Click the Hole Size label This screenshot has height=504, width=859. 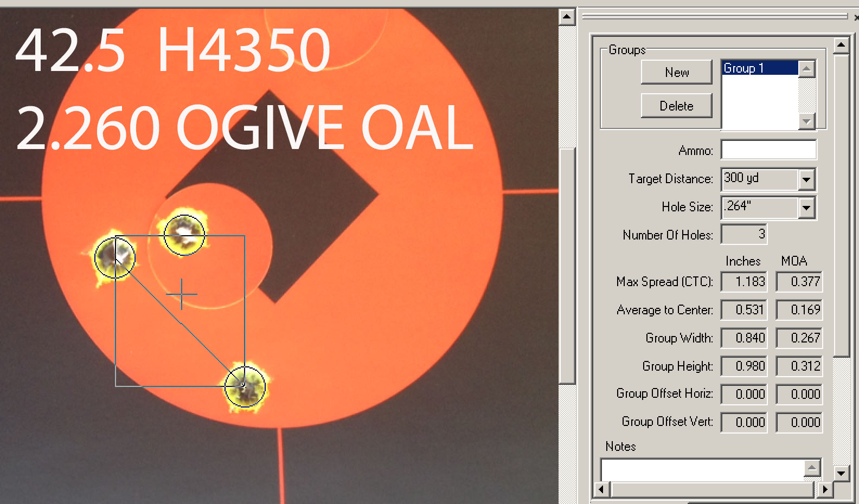(687, 207)
